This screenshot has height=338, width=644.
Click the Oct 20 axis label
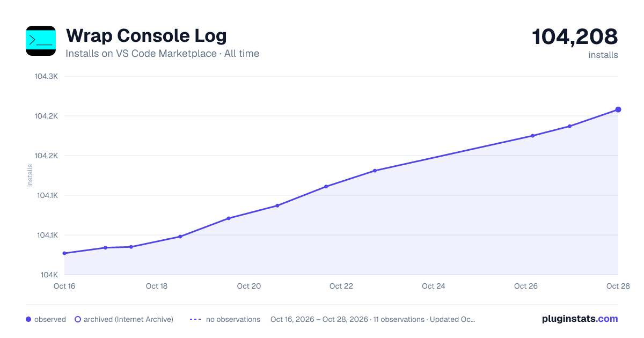click(249, 286)
